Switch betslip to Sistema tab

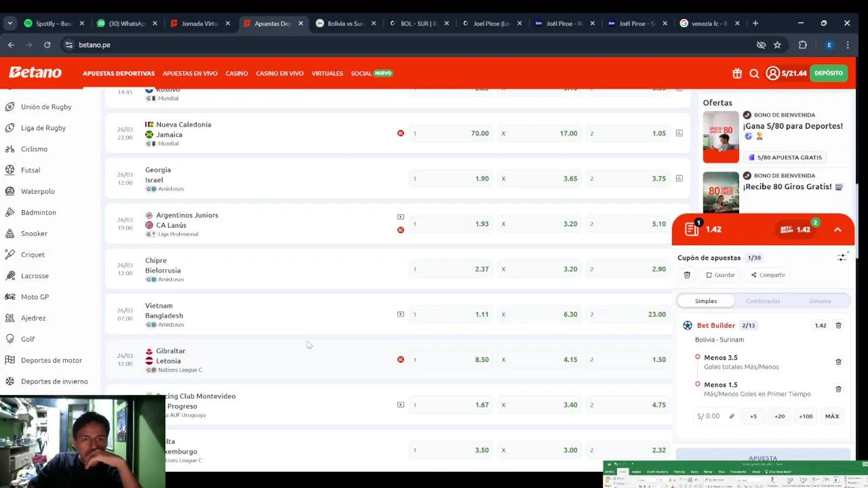tap(820, 301)
